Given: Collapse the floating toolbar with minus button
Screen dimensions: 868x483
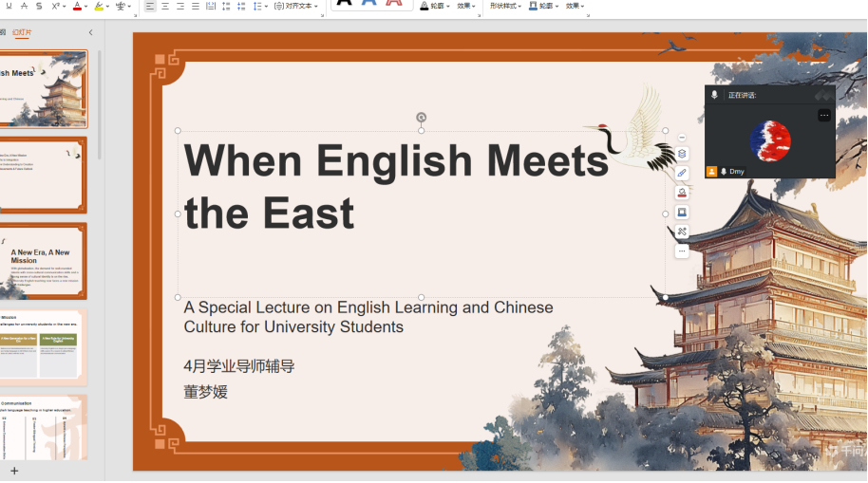Looking at the screenshot, I should pyautogui.click(x=682, y=138).
